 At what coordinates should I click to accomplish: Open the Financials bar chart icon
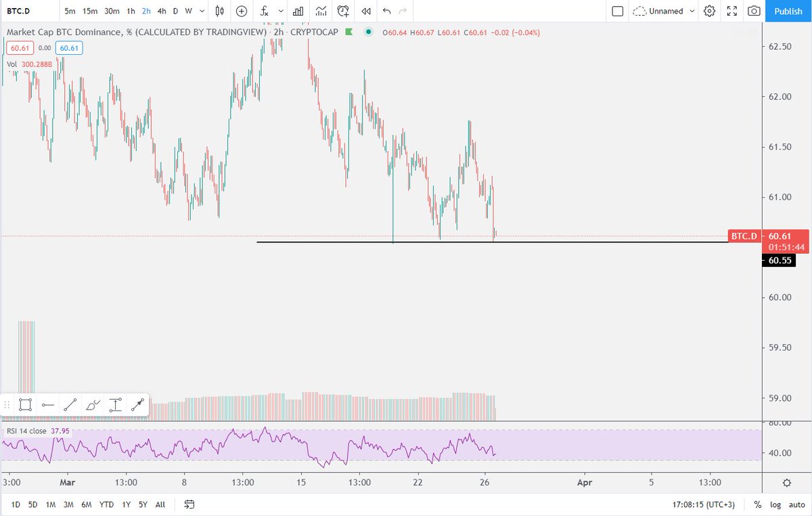pos(298,11)
